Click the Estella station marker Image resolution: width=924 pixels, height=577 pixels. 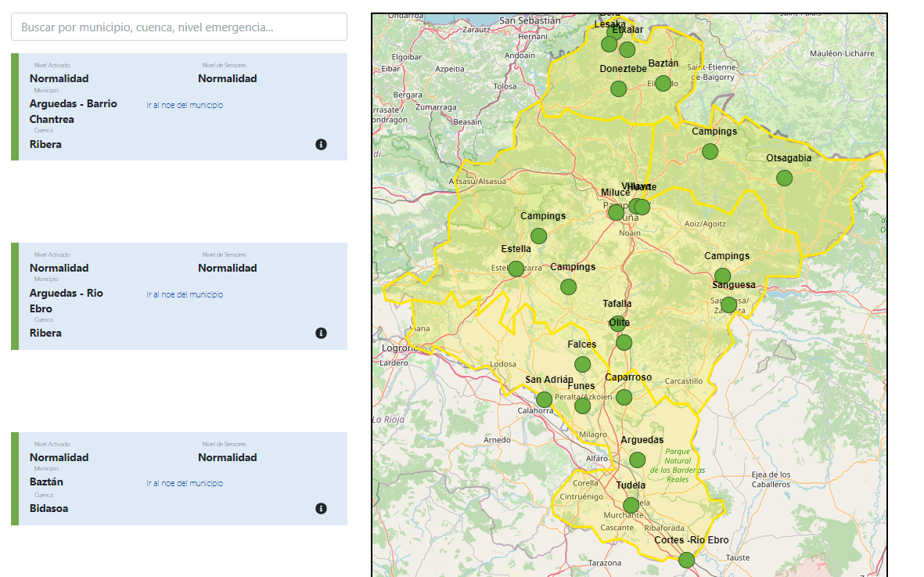pyautogui.click(x=516, y=269)
